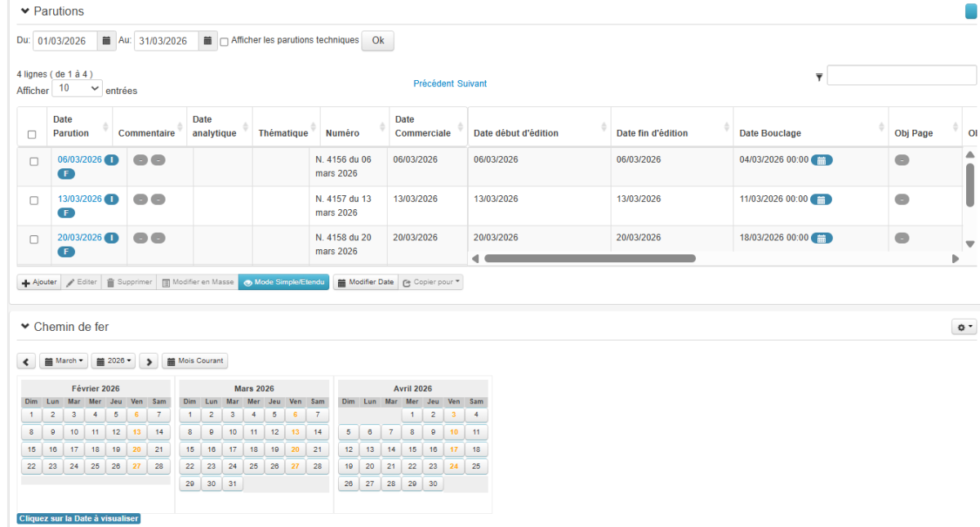This screenshot has width=980, height=527.
Task: Open bouclage calendar icon for 04/03/2026 00:00
Action: 822,160
